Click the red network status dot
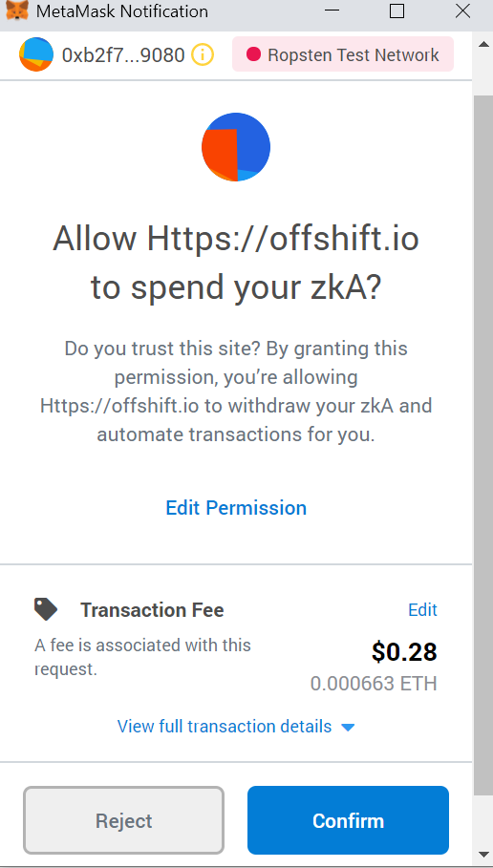This screenshot has height=868, width=493. pyautogui.click(x=253, y=54)
